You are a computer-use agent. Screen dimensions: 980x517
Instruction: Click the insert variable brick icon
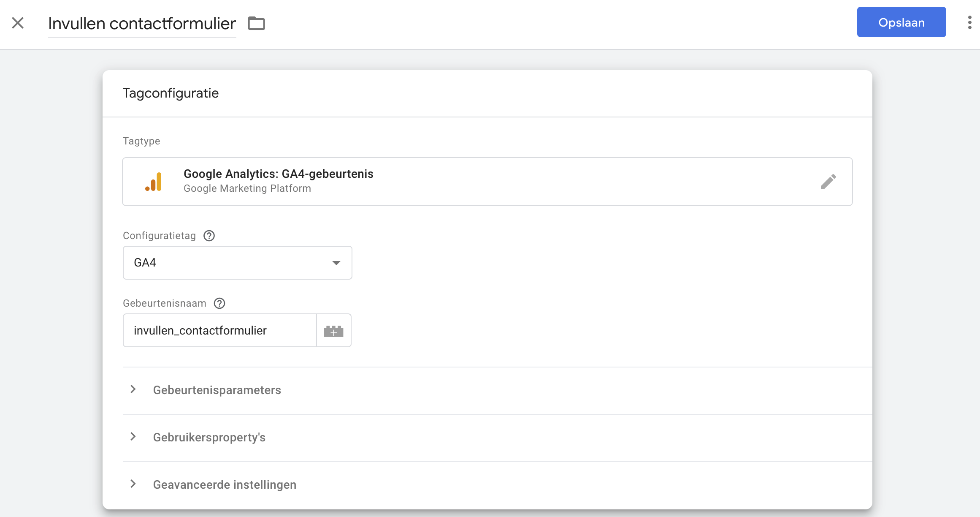[333, 331]
